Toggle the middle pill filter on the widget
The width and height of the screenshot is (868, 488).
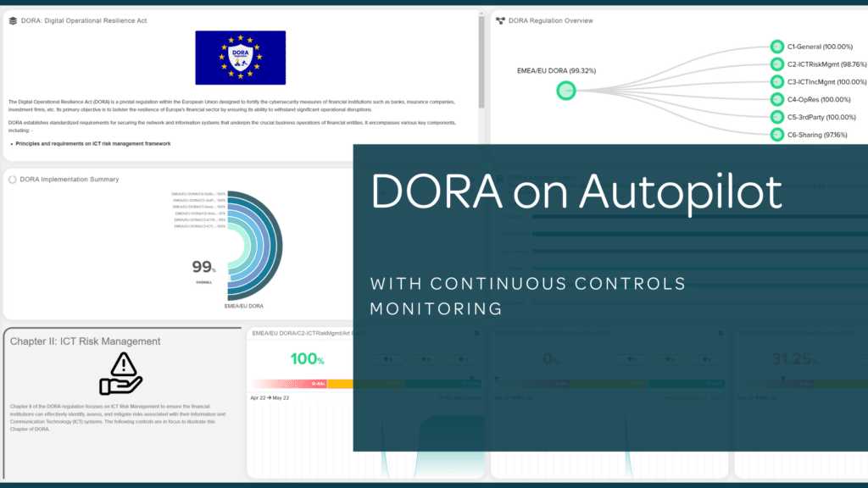(425, 359)
